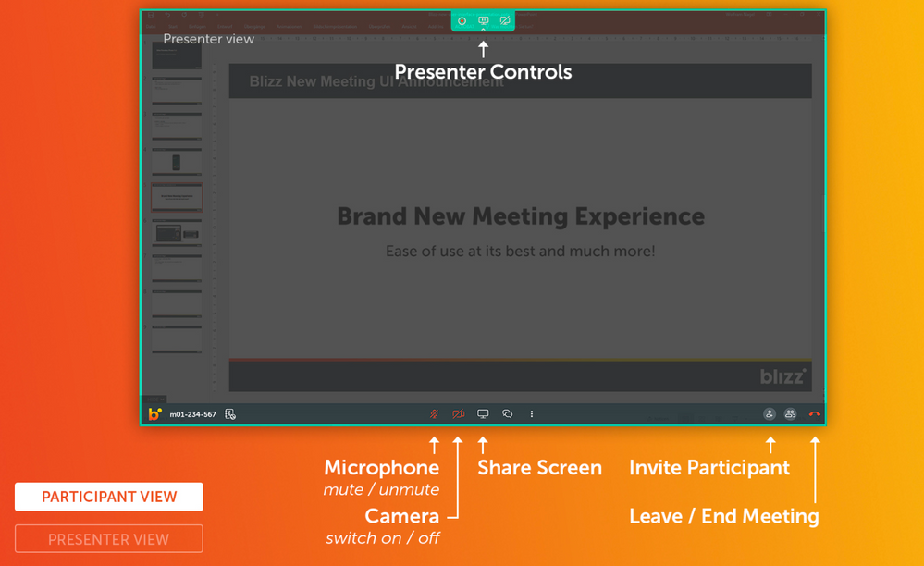Select slide 4 thumbnail showing a phone

point(177,162)
